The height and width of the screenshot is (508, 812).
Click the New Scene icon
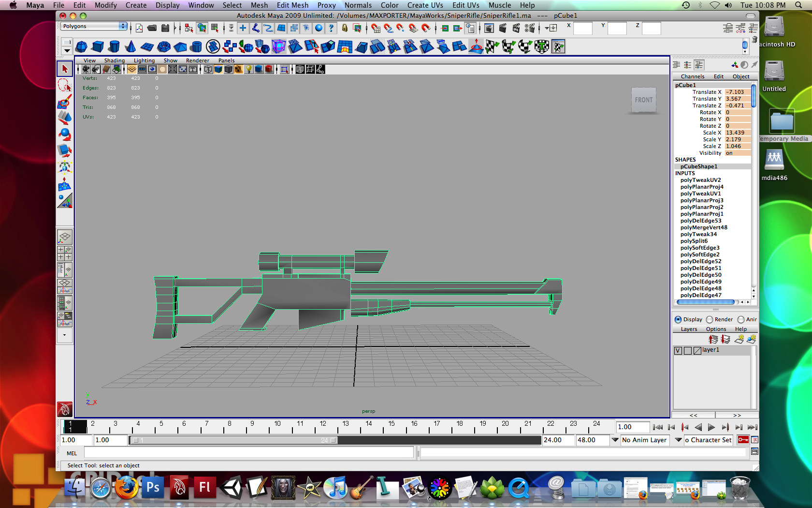tap(139, 28)
